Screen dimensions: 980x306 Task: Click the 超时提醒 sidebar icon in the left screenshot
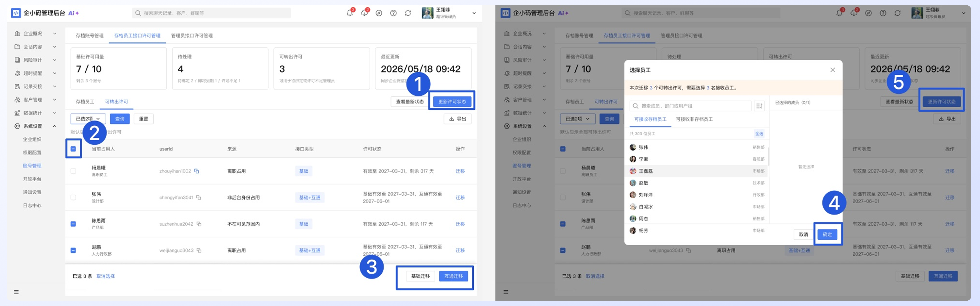pos(17,73)
